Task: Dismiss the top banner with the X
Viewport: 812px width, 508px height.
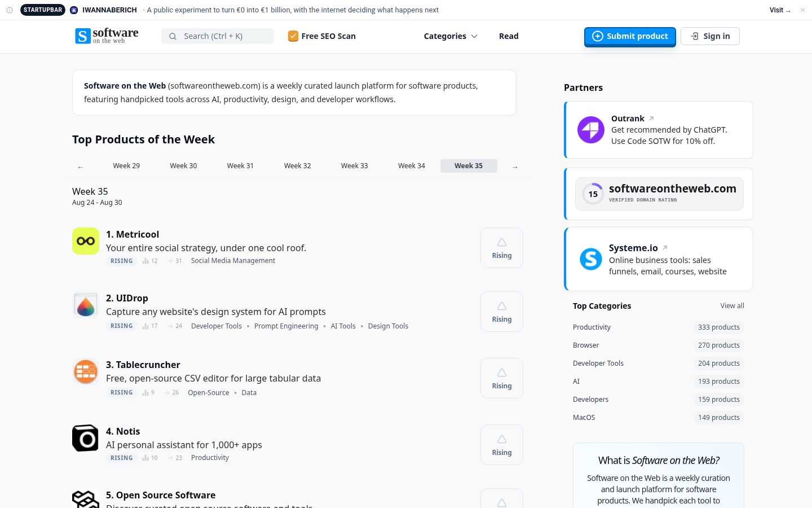Action: [802, 10]
